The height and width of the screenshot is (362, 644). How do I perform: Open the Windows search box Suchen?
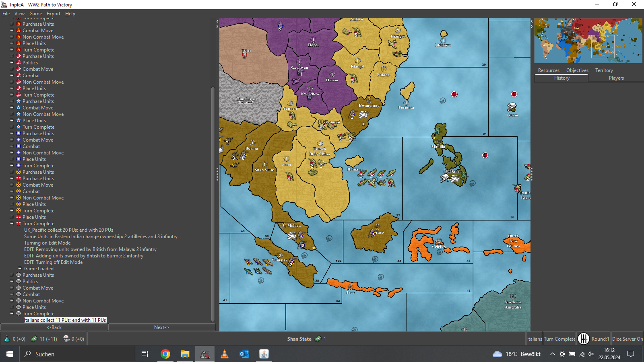tap(77, 354)
